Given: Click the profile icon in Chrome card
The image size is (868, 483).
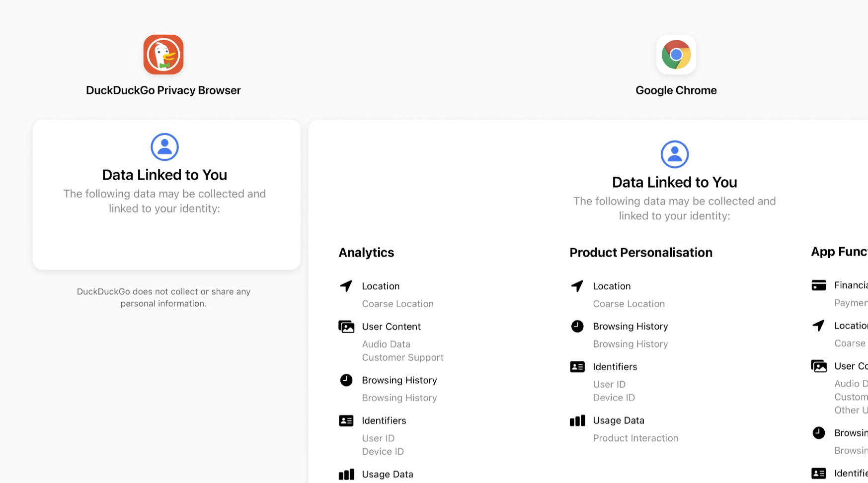Looking at the screenshot, I should [674, 154].
